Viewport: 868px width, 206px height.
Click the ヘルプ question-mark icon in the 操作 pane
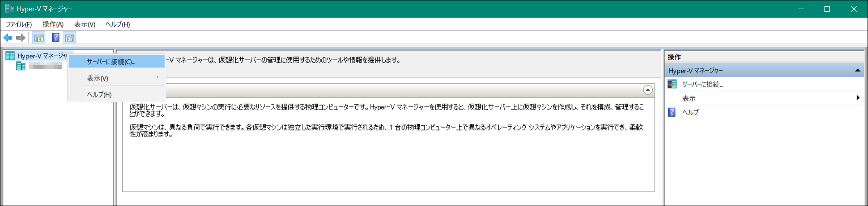[672, 112]
